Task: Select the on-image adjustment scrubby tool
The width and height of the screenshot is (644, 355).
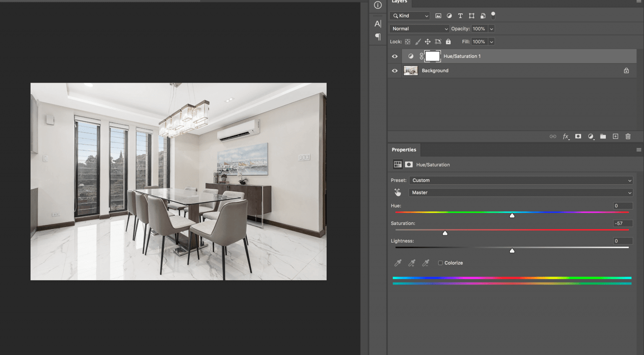Action: 397,192
